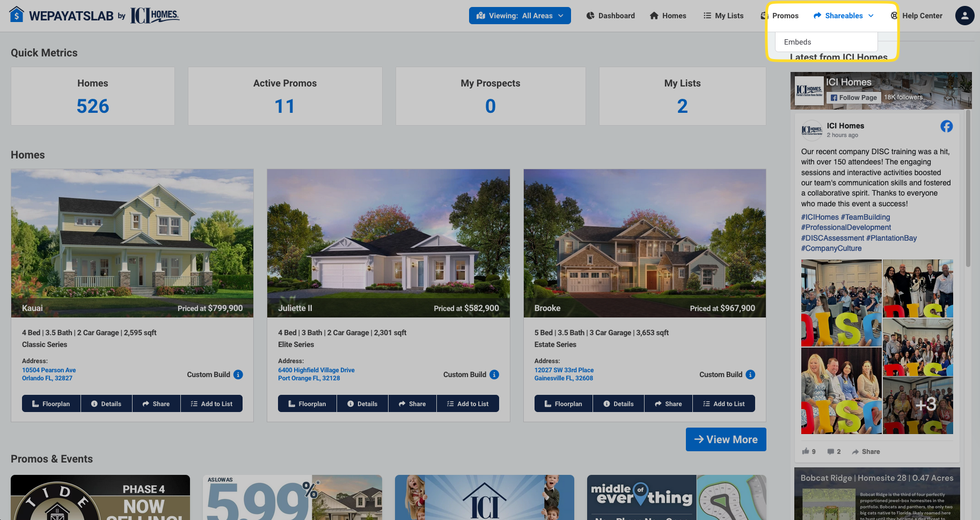Click the ICI Homes post author name
Viewport: 980px width, 520px height.
[845, 126]
